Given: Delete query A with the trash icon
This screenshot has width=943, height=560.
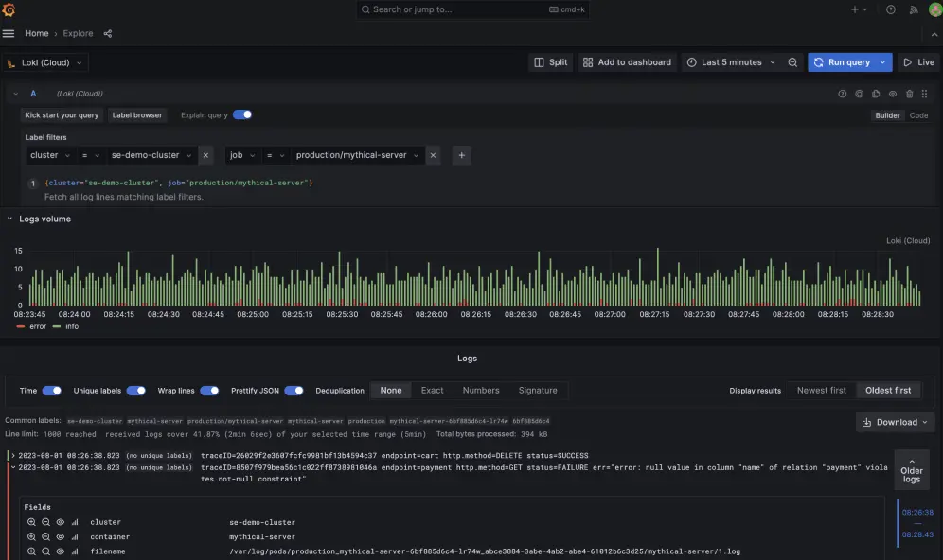Looking at the screenshot, I should 910,94.
